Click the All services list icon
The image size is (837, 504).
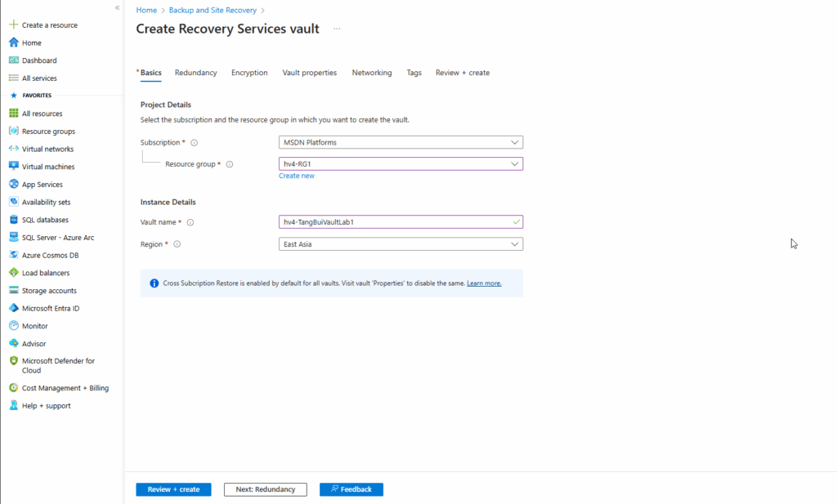point(13,78)
